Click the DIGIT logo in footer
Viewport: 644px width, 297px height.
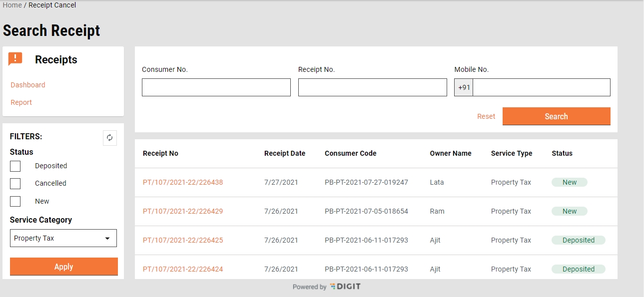click(345, 287)
